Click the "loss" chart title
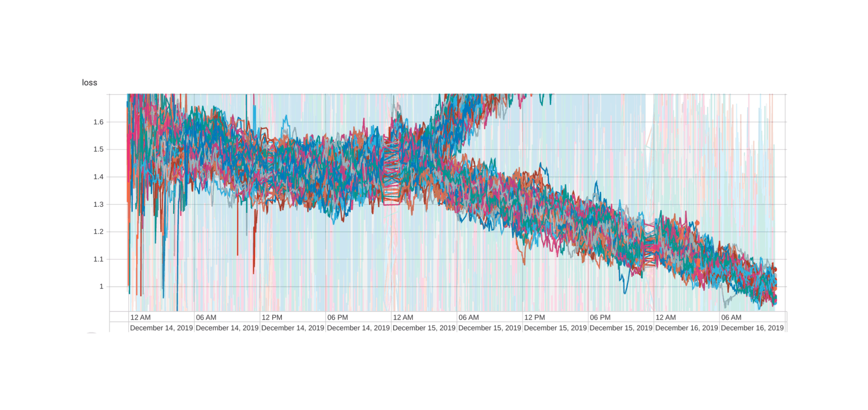 pos(89,83)
